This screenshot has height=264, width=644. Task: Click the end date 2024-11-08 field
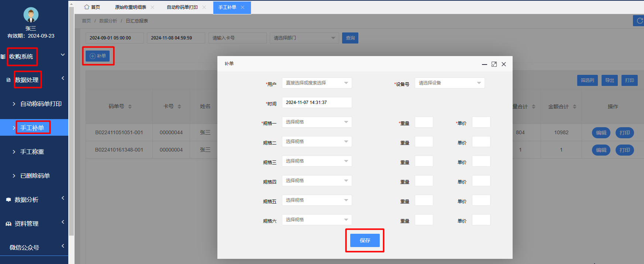176,38
